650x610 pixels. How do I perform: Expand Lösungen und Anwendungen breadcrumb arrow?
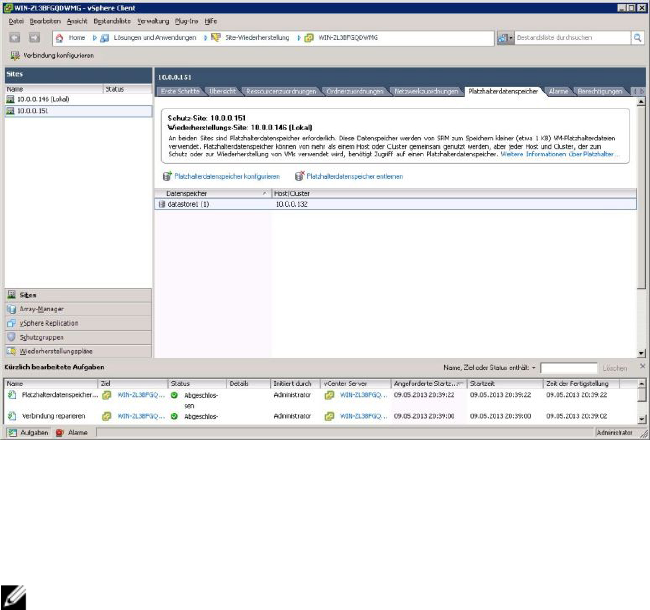click(x=205, y=38)
